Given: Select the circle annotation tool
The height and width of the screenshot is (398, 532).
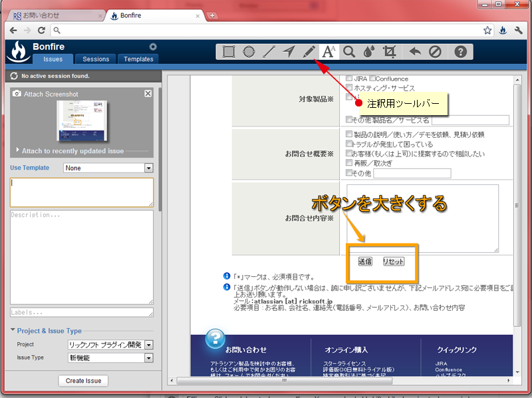Looking at the screenshot, I should pos(249,52).
